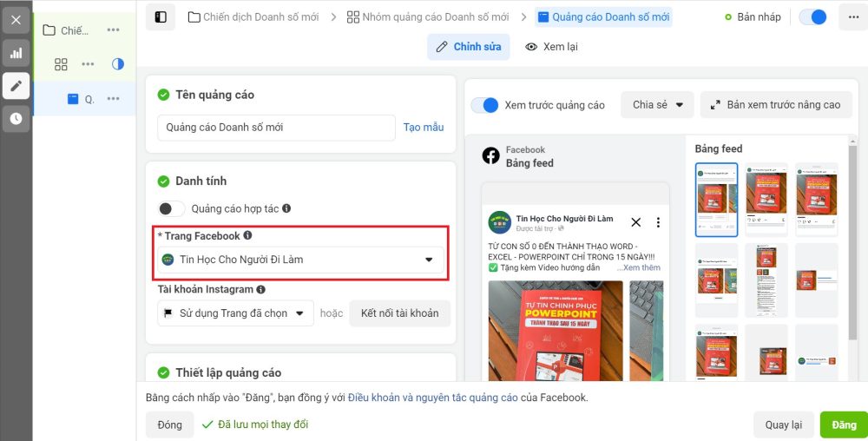Viewport: 868px width, 441px height.
Task: Select the campaign folder tree item
Action: [x=66, y=30]
